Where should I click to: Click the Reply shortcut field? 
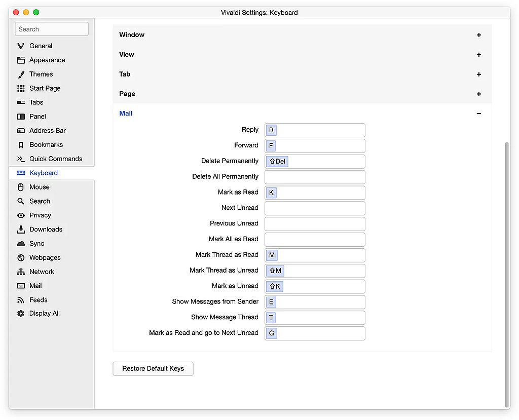tap(315, 130)
